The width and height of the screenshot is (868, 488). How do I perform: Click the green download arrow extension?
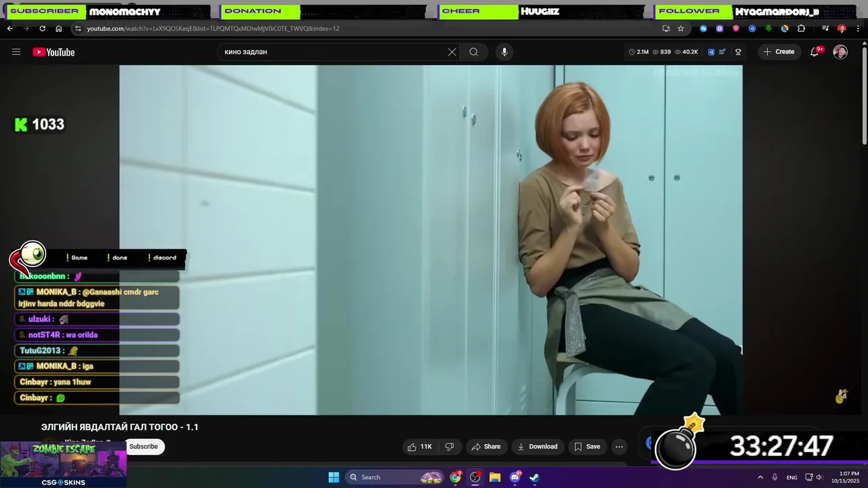[x=768, y=28]
